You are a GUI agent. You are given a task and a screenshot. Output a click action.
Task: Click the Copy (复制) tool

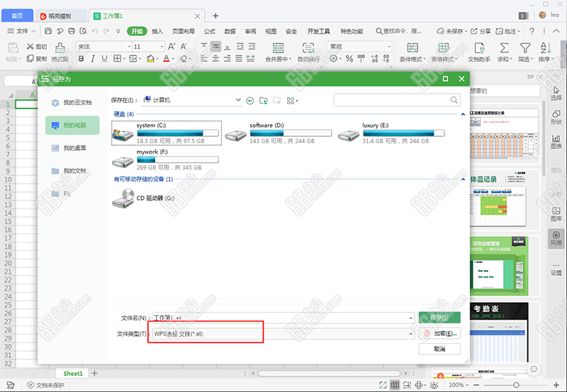tap(37, 59)
